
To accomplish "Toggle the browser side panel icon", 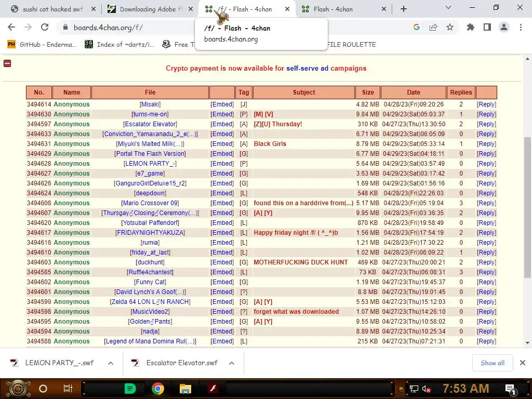I will pyautogui.click(x=487, y=27).
